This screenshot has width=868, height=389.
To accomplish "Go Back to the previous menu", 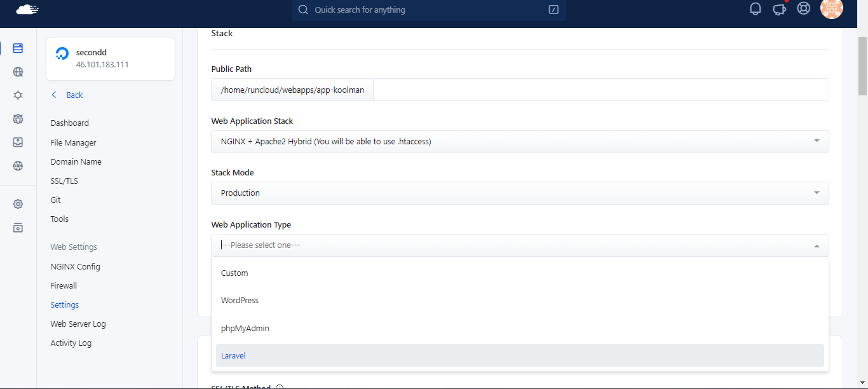I will click(x=74, y=95).
